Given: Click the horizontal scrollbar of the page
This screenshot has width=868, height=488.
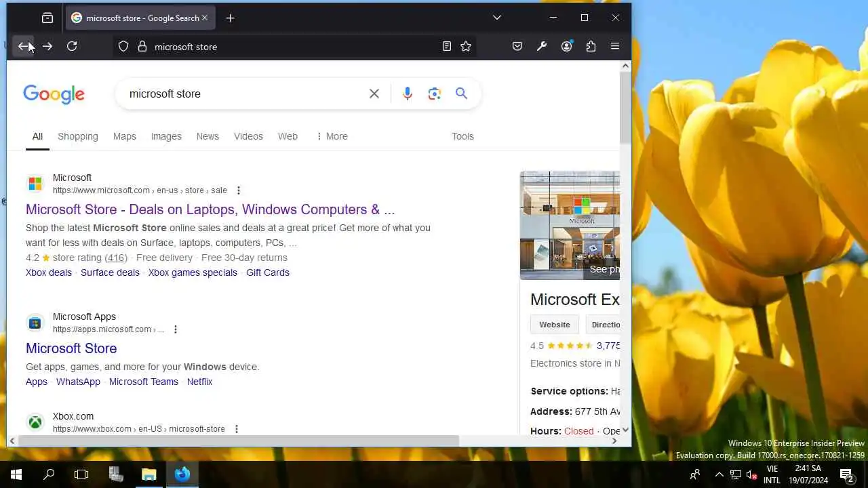Looking at the screenshot, I should click(x=239, y=441).
